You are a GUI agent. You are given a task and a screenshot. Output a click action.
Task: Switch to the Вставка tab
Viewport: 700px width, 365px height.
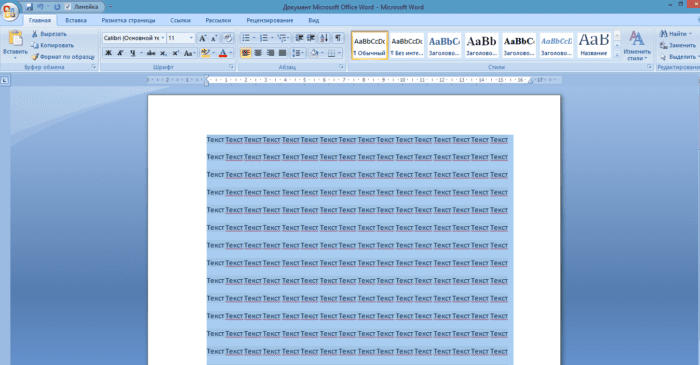pyautogui.click(x=76, y=21)
